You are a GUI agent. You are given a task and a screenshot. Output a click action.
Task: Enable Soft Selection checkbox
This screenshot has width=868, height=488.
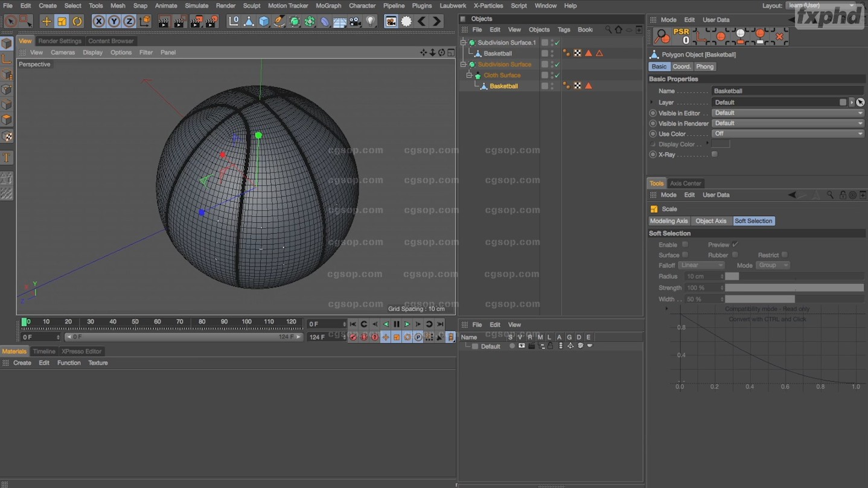coord(685,245)
